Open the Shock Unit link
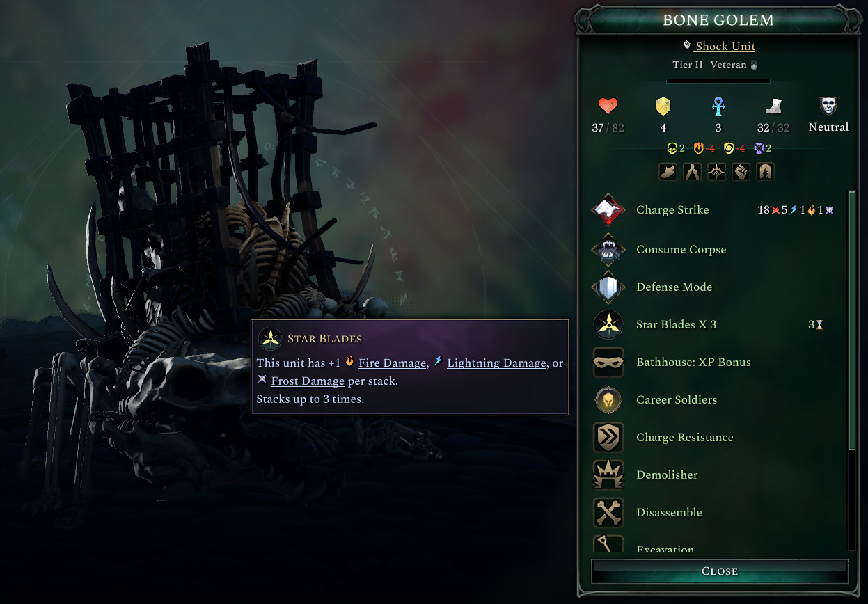 point(725,46)
